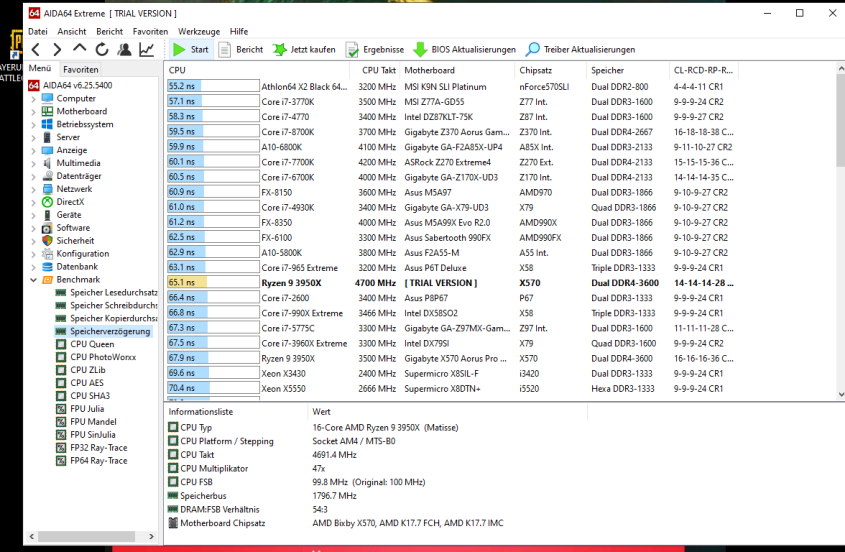Select the Core i7-8700K result row
This screenshot has width=845, height=552.
(451, 132)
